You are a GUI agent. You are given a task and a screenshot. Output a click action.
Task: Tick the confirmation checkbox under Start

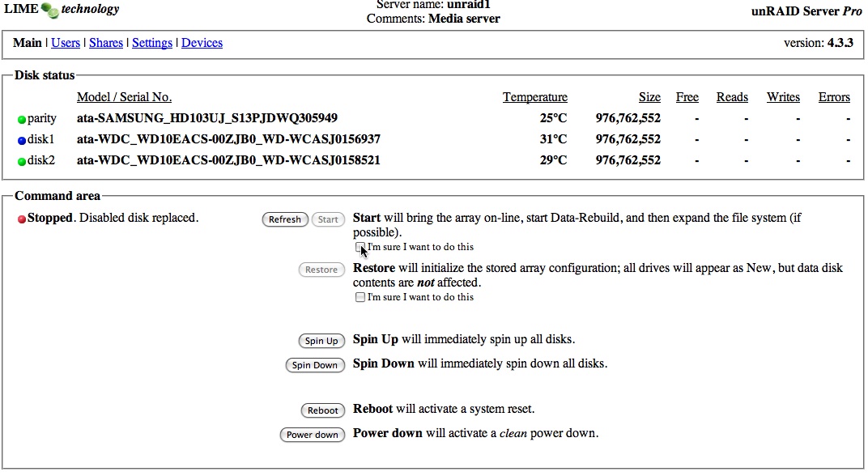tap(360, 247)
